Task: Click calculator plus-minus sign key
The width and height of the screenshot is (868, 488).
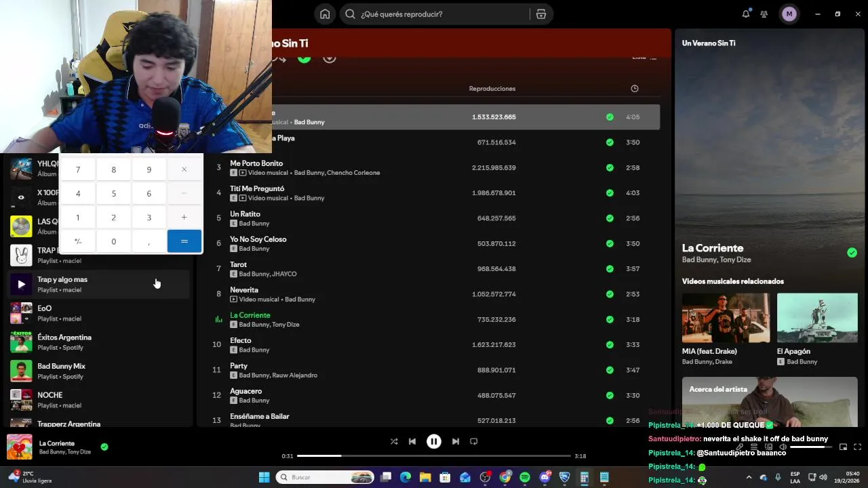Action: (78, 241)
